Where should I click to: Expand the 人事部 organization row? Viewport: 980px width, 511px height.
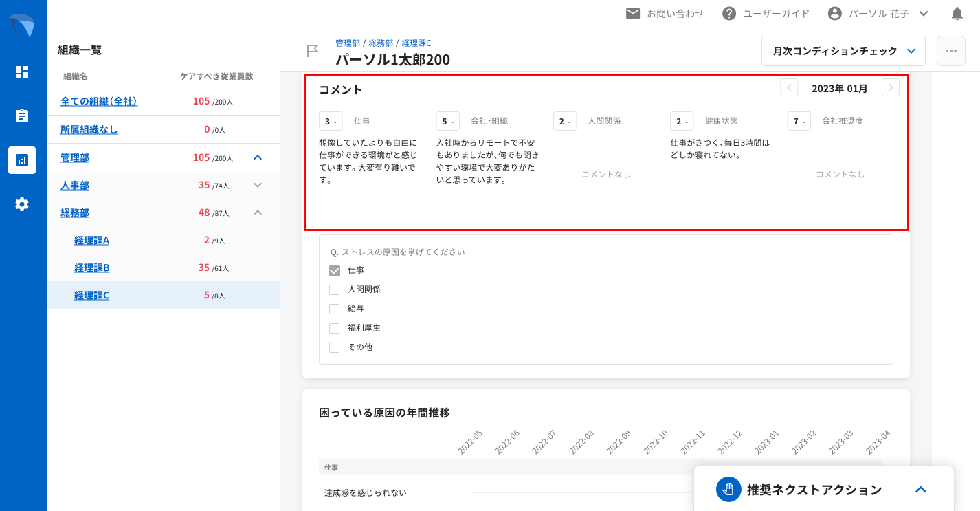(x=258, y=185)
